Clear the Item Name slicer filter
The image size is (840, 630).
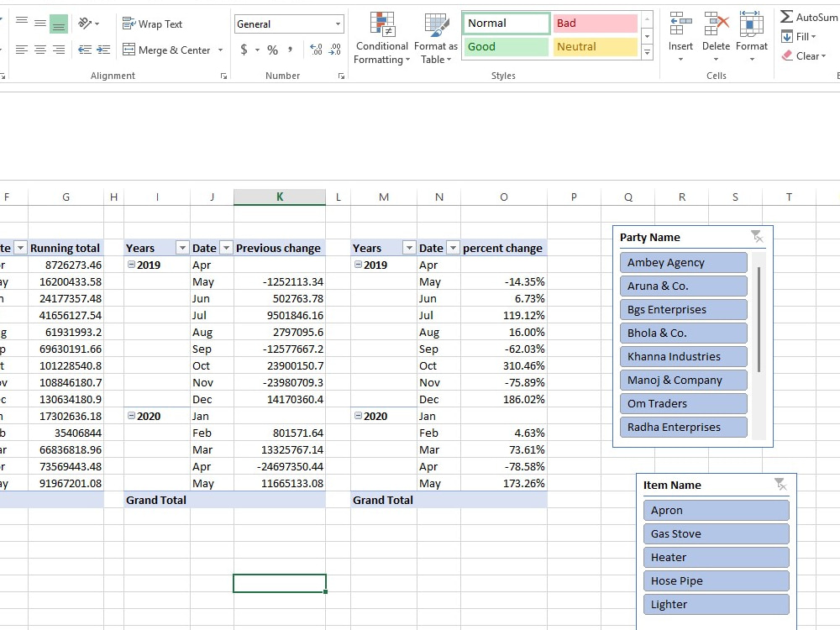click(x=780, y=485)
